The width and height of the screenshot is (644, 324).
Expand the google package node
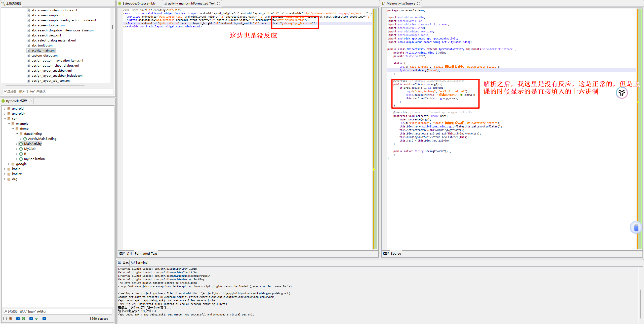tap(9, 164)
